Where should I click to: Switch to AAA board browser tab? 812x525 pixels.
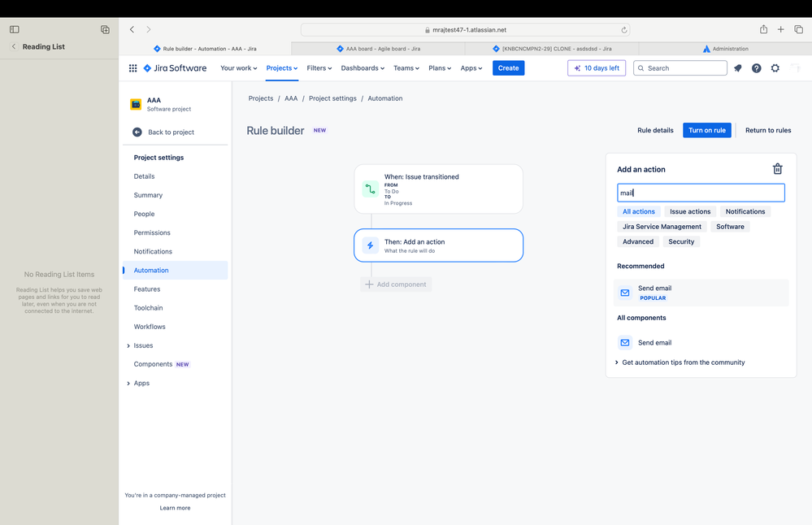pos(378,49)
